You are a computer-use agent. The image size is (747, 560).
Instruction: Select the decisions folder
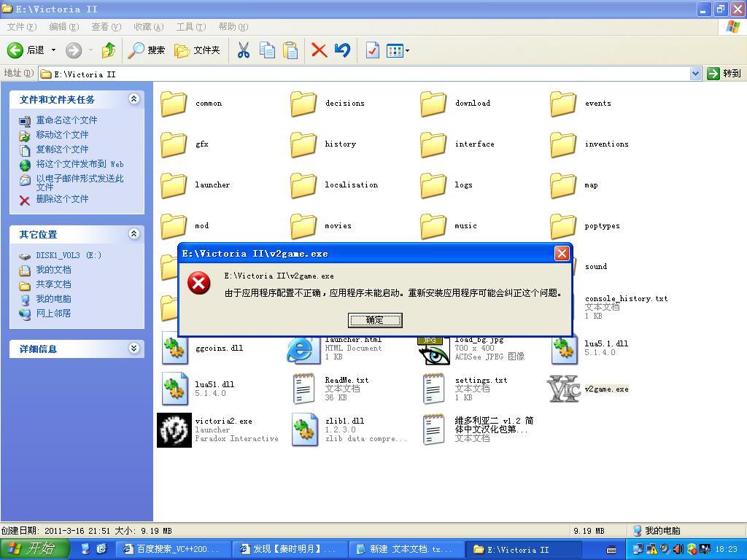click(x=303, y=104)
